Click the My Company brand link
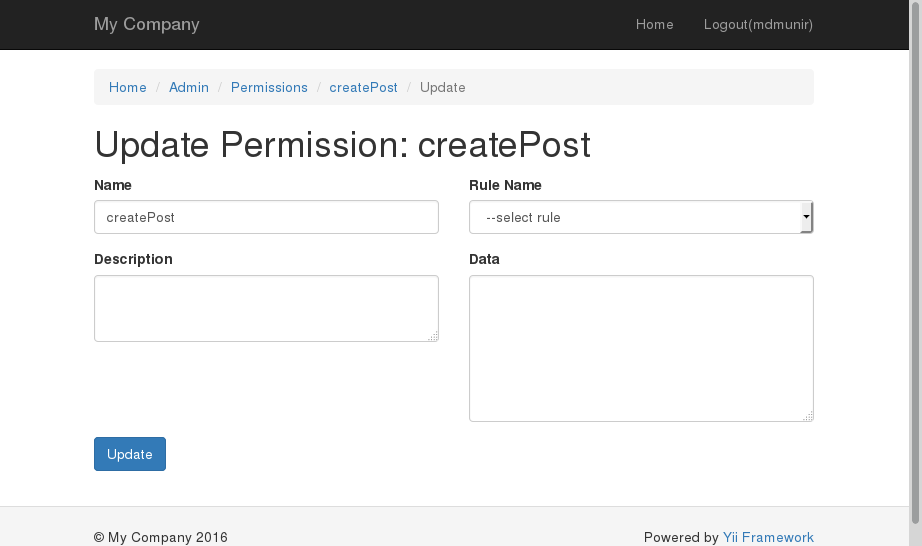Image resolution: width=922 pixels, height=546 pixels. pos(146,24)
